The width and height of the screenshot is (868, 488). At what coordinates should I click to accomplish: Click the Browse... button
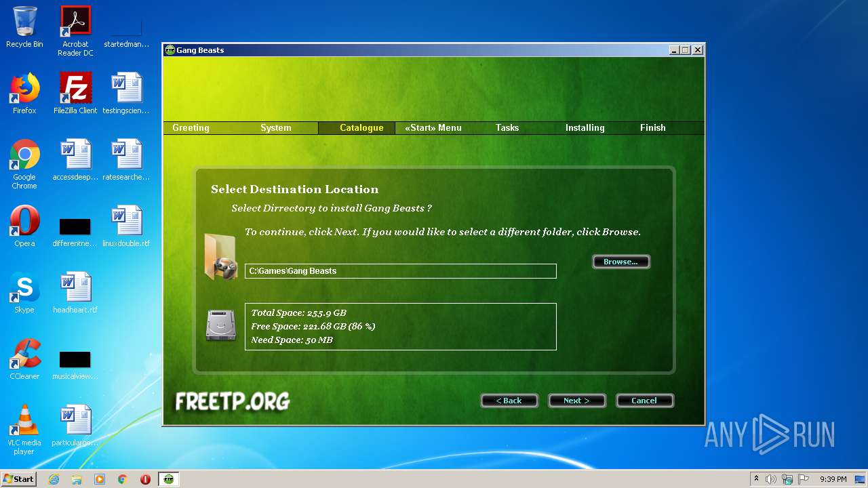[621, 262]
